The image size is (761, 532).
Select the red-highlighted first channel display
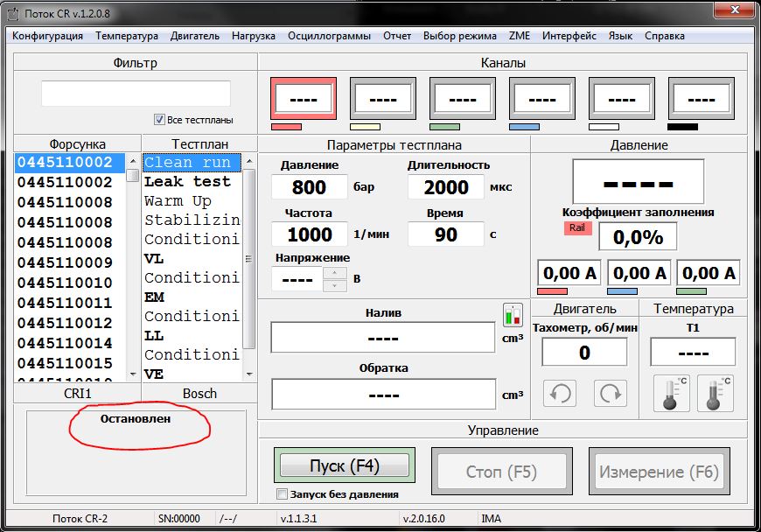(304, 98)
